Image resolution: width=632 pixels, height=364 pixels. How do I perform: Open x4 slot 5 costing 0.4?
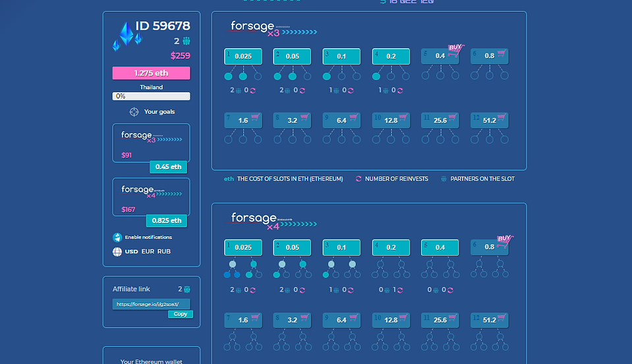click(x=440, y=247)
